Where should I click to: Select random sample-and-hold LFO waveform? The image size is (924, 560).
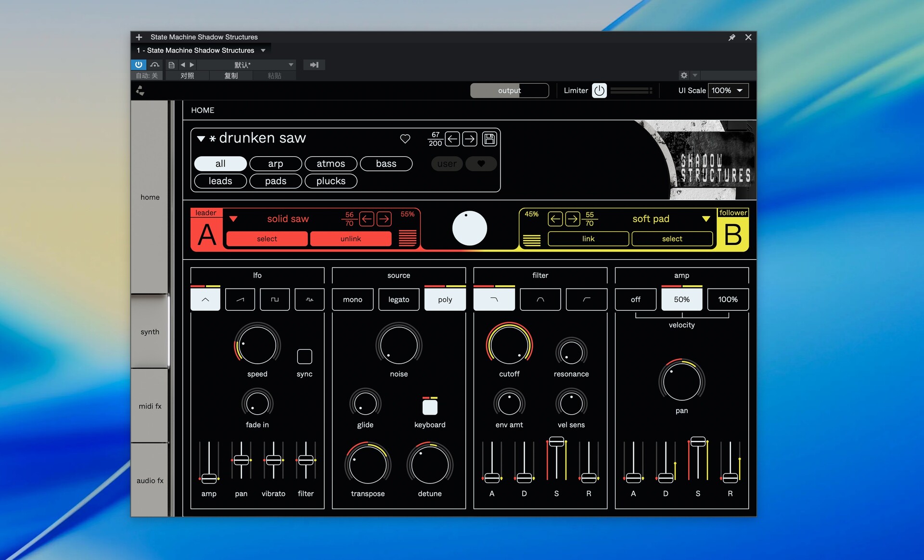tap(309, 299)
